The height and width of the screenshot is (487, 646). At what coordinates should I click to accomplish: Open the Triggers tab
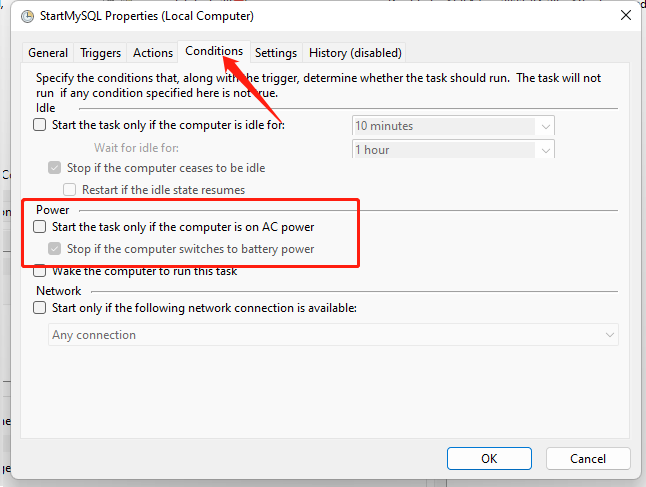101,53
